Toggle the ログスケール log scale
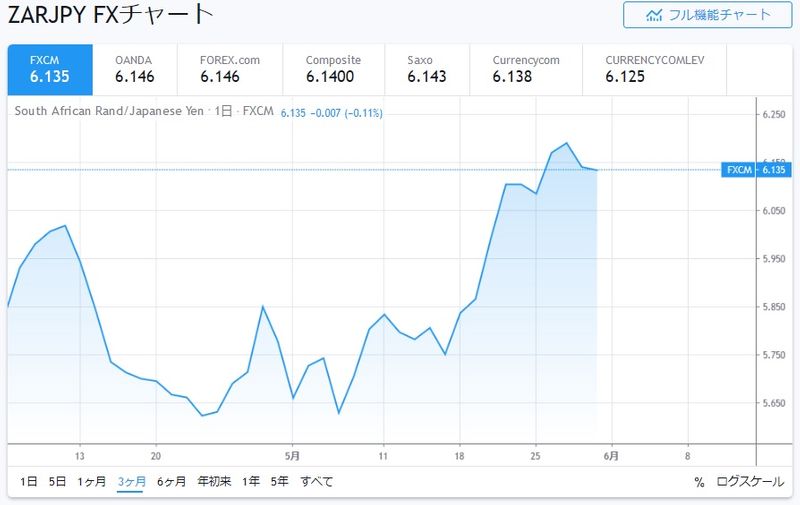The width and height of the screenshot is (800, 505). point(750,482)
